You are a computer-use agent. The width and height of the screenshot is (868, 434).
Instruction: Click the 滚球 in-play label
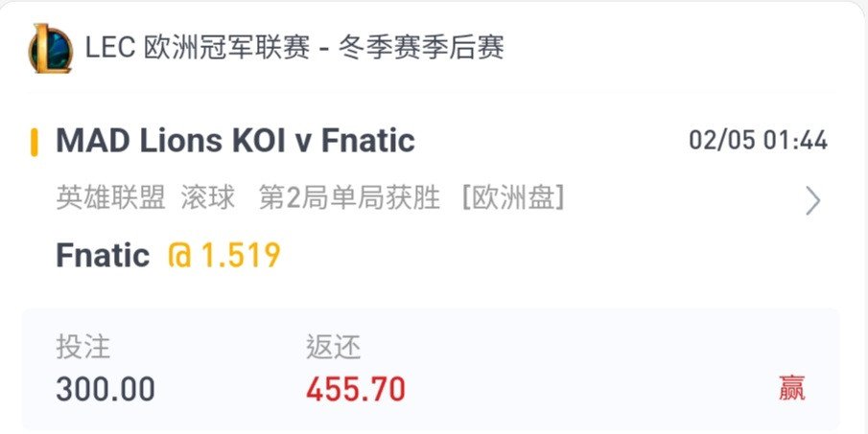[x=208, y=198]
